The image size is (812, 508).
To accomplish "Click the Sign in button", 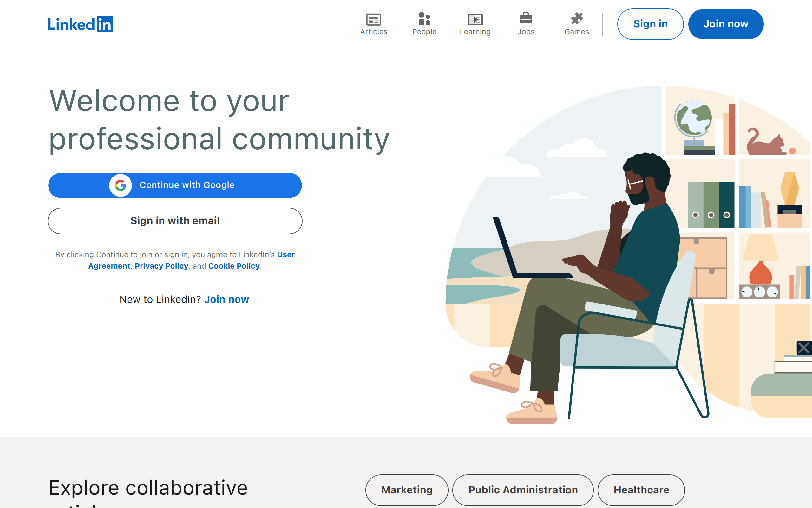I will (650, 24).
